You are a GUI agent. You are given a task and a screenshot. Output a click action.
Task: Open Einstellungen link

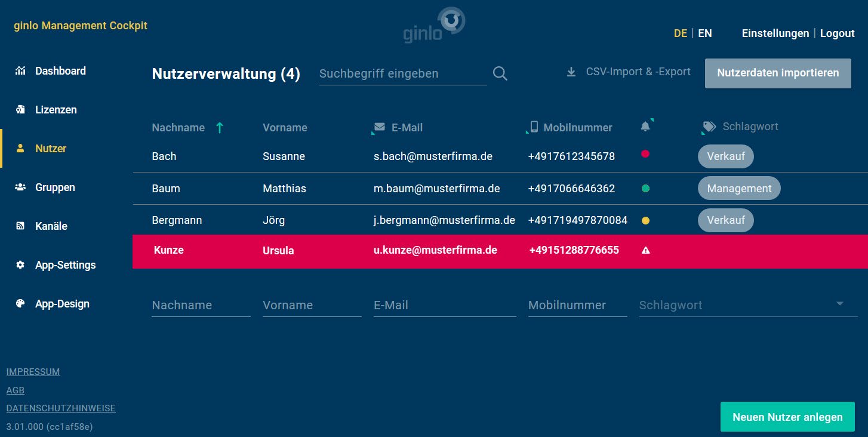click(x=775, y=33)
